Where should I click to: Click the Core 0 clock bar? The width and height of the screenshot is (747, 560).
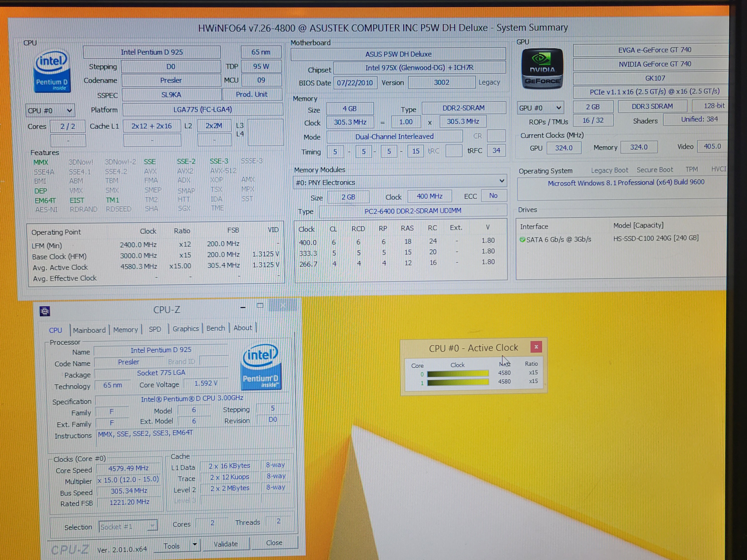457,373
